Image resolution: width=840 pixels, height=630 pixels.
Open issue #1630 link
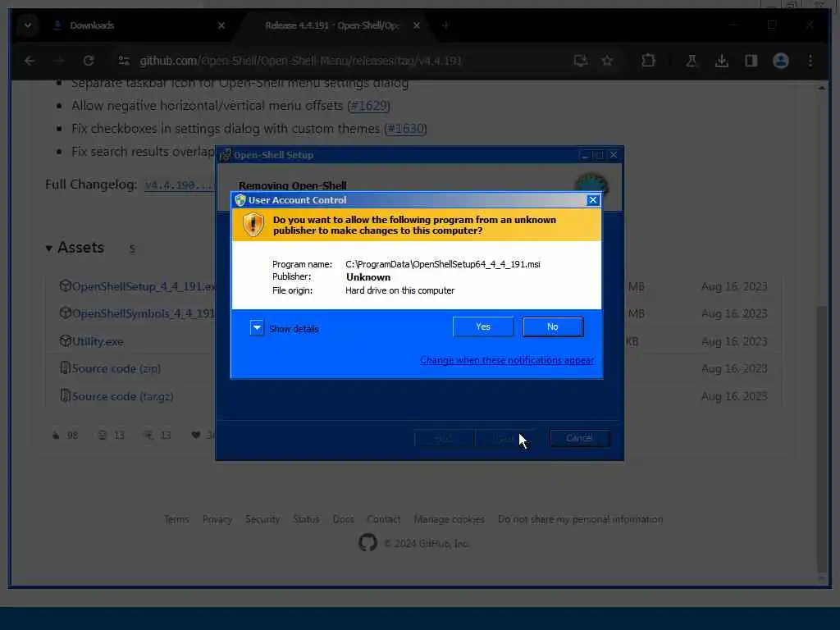405,129
